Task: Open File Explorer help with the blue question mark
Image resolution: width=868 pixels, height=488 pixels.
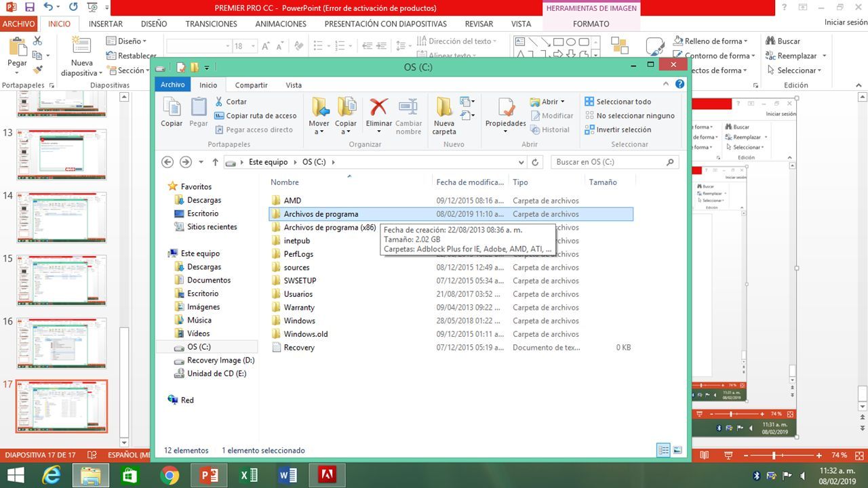Action: tap(680, 84)
